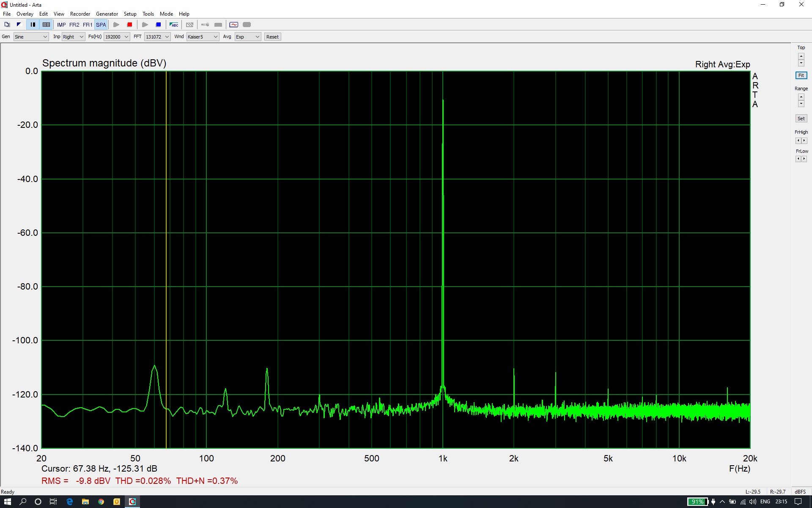The height and width of the screenshot is (508, 812).
Task: Open the Tools menu
Action: pyautogui.click(x=148, y=14)
